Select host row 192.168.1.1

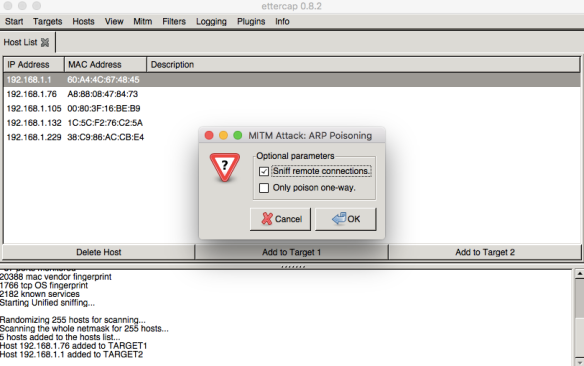(x=292, y=80)
